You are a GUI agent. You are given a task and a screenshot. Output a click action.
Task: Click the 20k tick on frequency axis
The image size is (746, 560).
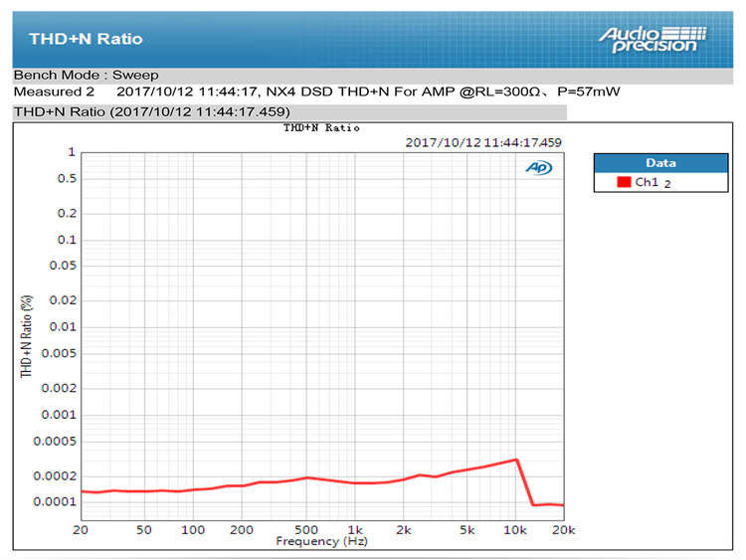[563, 529]
